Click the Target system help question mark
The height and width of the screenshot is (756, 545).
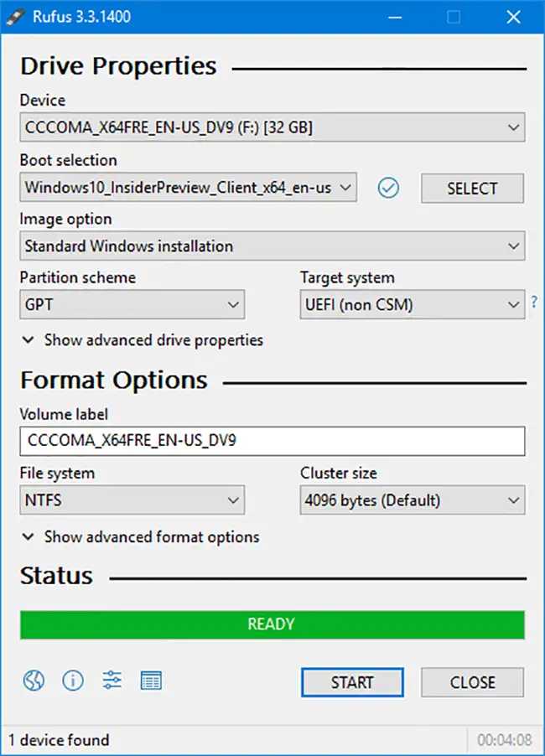pos(534,302)
